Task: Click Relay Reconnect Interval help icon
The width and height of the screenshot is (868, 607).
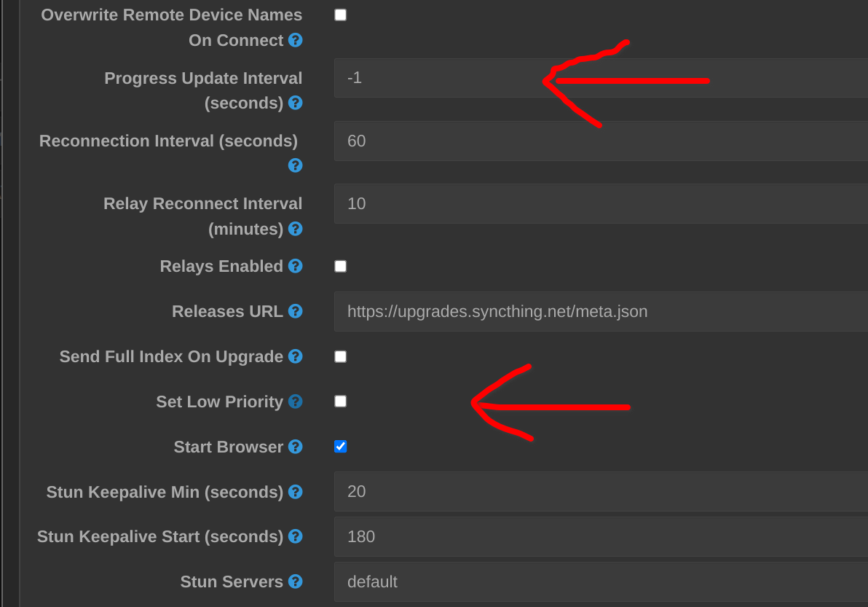Action: click(x=295, y=229)
